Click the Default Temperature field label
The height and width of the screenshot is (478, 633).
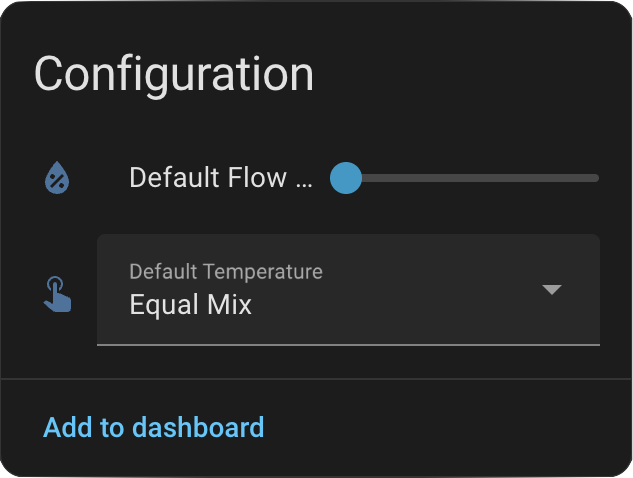[226, 271]
